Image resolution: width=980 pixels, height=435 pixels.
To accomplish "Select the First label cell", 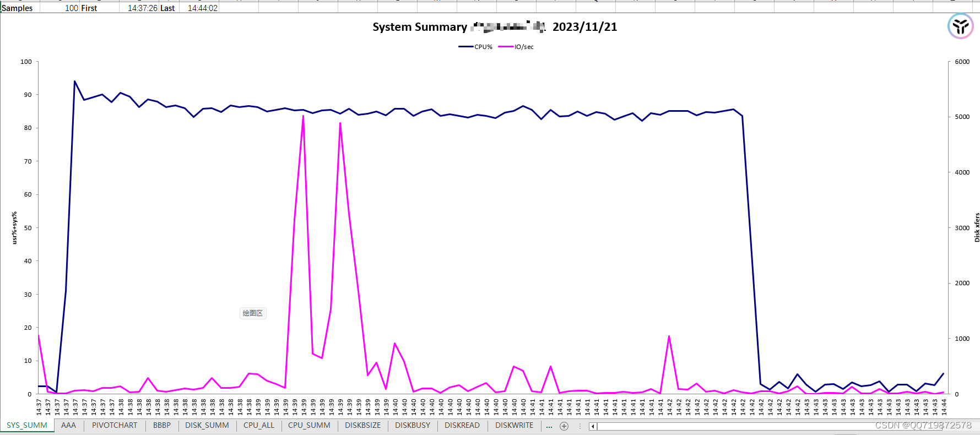I will [100, 8].
